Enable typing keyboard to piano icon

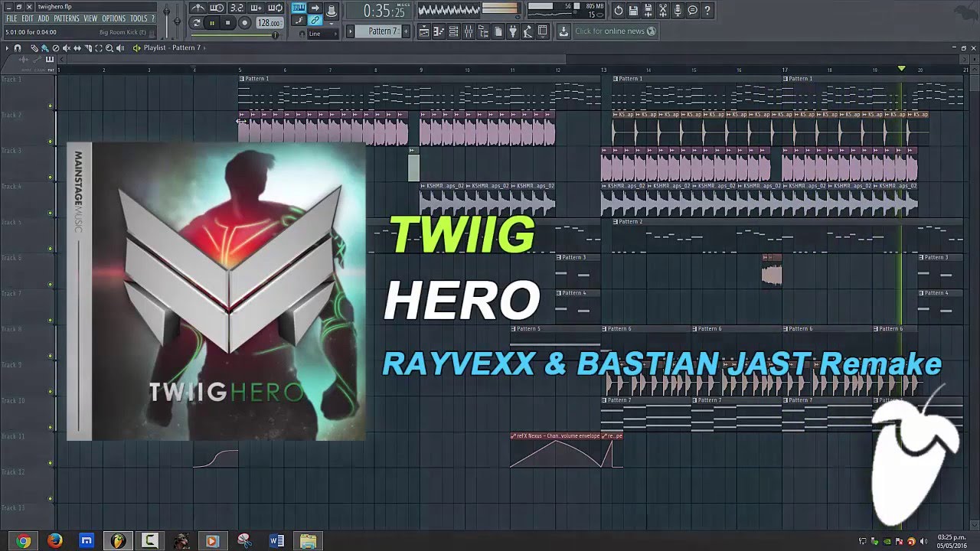pos(299,8)
